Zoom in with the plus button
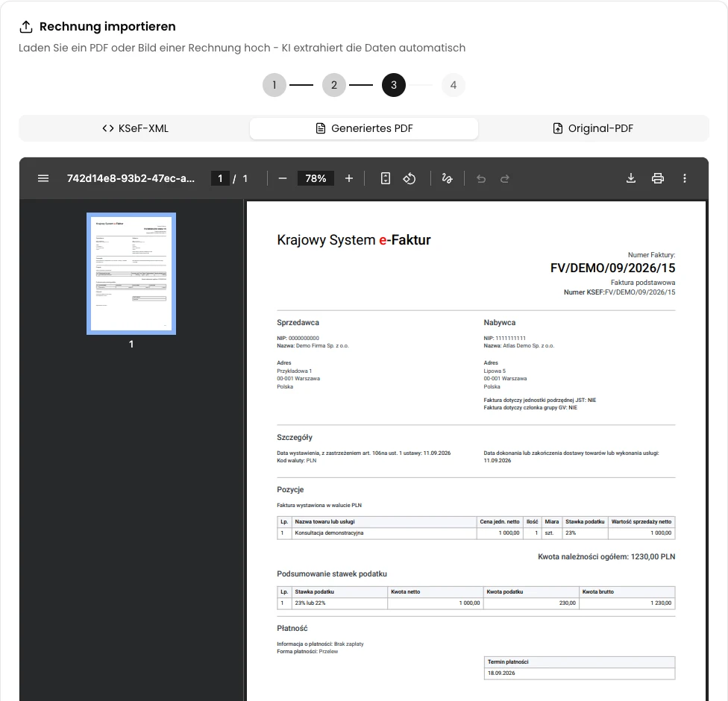Image resolution: width=728 pixels, height=701 pixels. (349, 178)
